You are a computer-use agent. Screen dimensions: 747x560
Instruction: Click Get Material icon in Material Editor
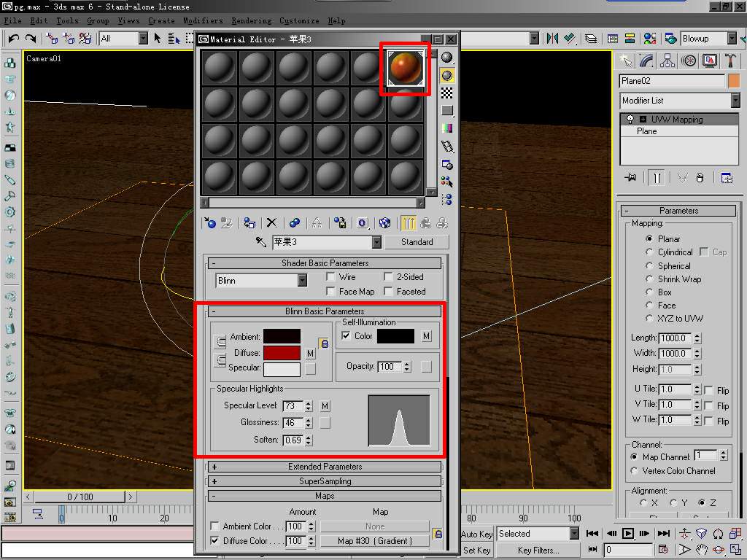tap(210, 223)
